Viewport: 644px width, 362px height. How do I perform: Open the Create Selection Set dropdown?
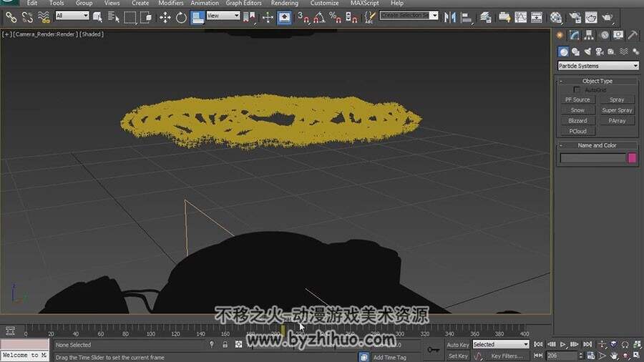pos(409,16)
